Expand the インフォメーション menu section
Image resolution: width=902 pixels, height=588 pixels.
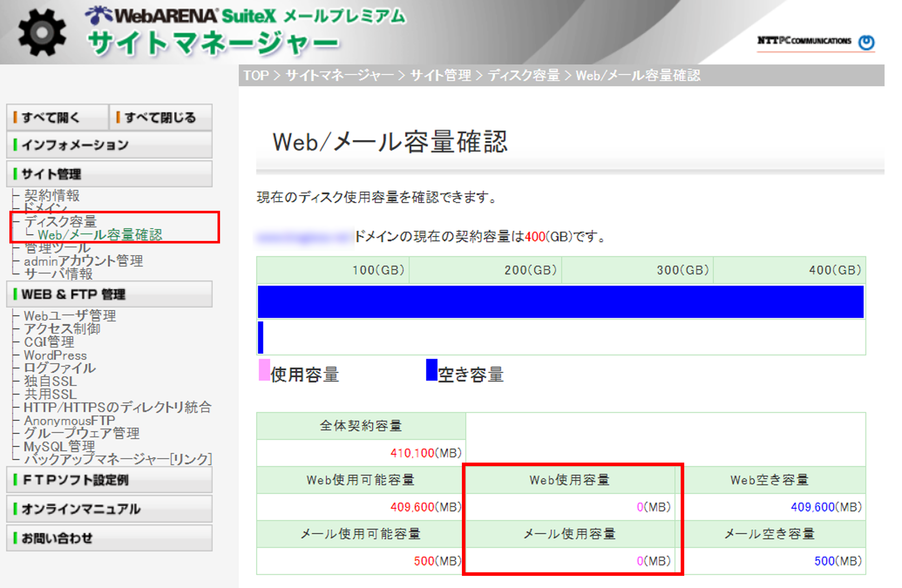click(x=109, y=145)
